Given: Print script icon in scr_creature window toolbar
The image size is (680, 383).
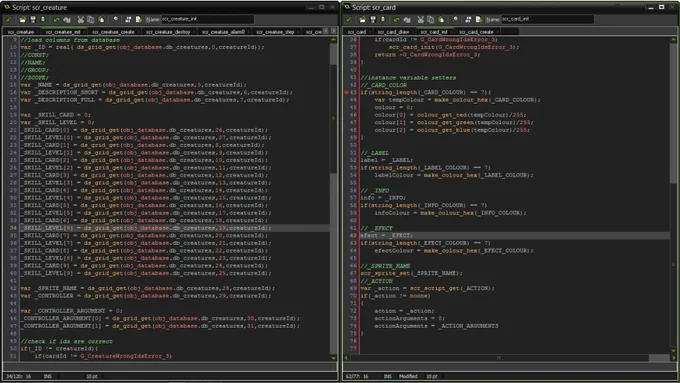Looking at the screenshot, I should click(x=42, y=20).
